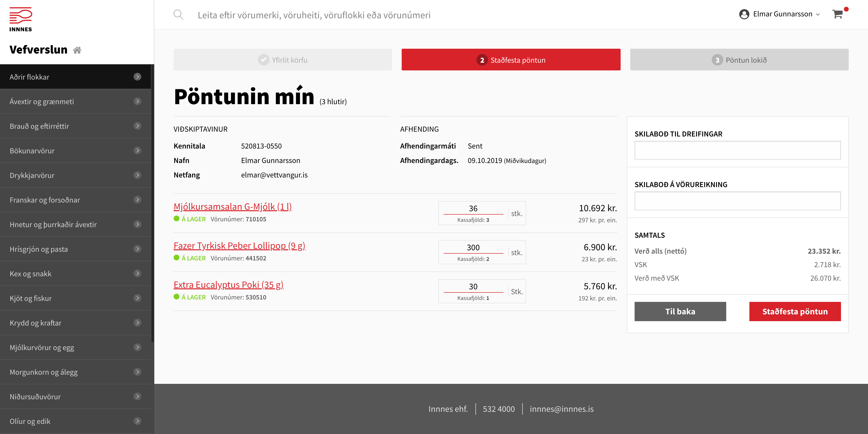This screenshot has height=434, width=868.
Task: Focus the product search field
Action: [x=314, y=15]
